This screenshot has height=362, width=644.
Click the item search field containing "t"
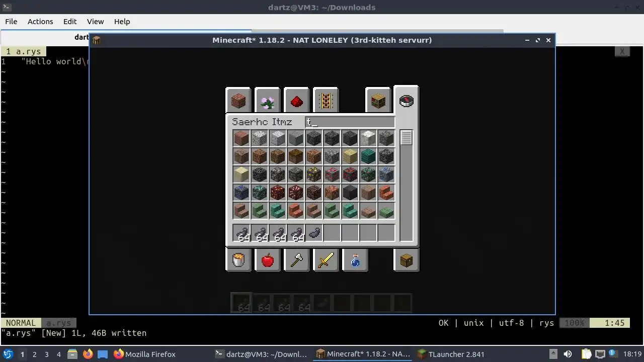[350, 122]
